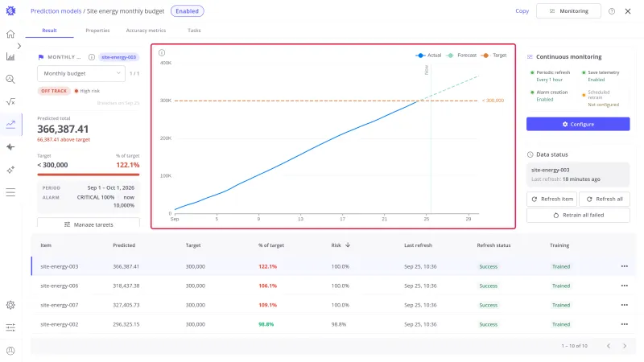
Task: Click the Predicted column header
Action: pos(124,245)
